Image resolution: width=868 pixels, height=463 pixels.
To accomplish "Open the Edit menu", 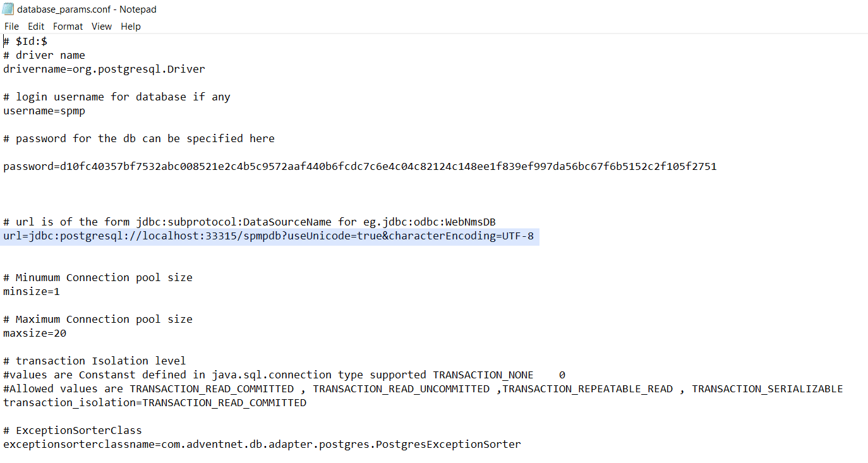I will click(x=36, y=27).
